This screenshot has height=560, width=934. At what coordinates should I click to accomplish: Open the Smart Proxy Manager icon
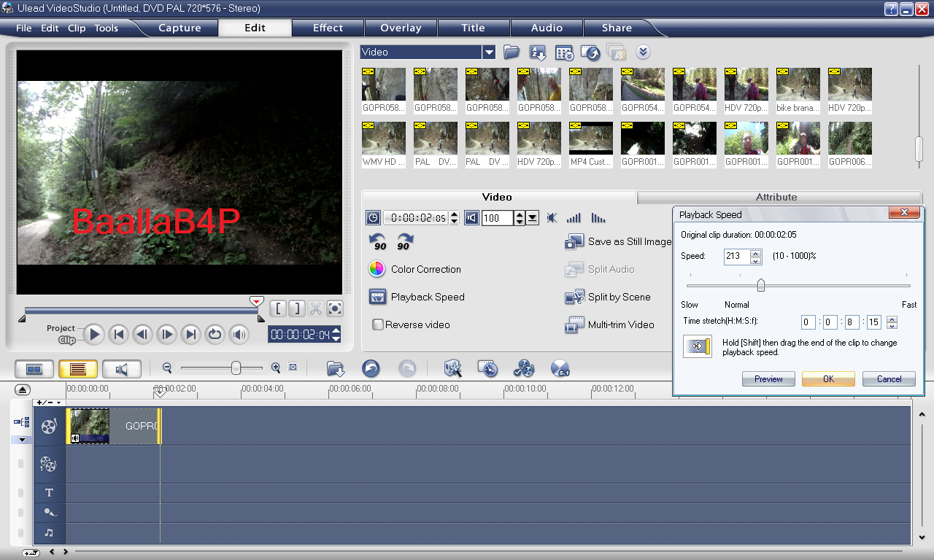tap(453, 369)
